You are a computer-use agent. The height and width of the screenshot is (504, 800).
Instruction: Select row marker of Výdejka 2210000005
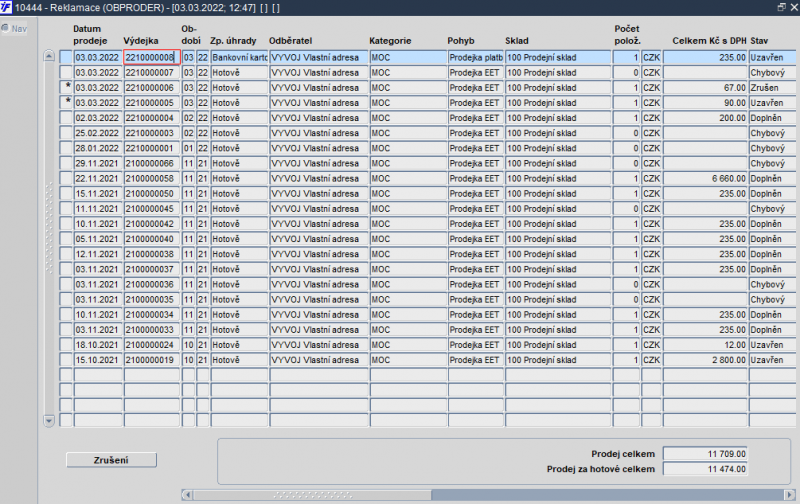point(66,103)
